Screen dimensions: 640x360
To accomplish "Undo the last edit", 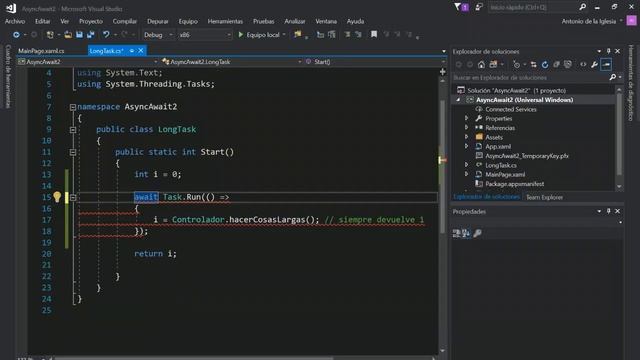I will (x=106, y=35).
